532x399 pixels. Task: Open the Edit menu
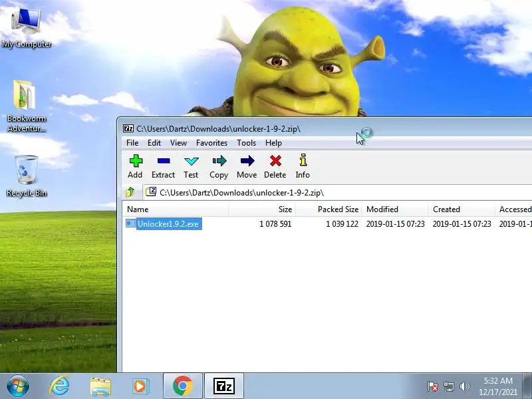[x=154, y=143]
